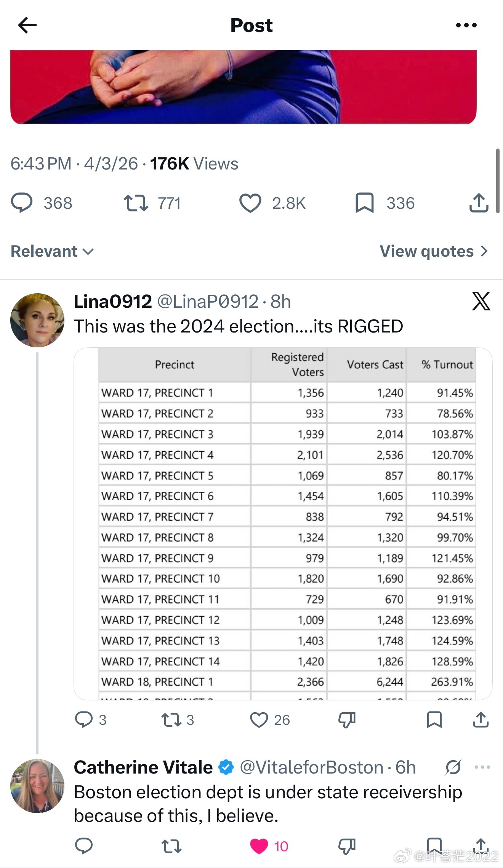This screenshot has height=868, width=503.
Task: Reply to the main post
Action: pyautogui.click(x=22, y=203)
